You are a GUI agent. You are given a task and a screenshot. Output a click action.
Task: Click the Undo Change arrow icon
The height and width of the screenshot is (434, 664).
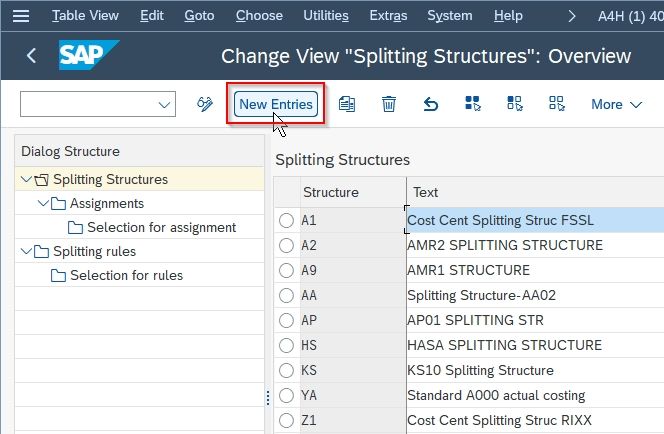coord(431,104)
